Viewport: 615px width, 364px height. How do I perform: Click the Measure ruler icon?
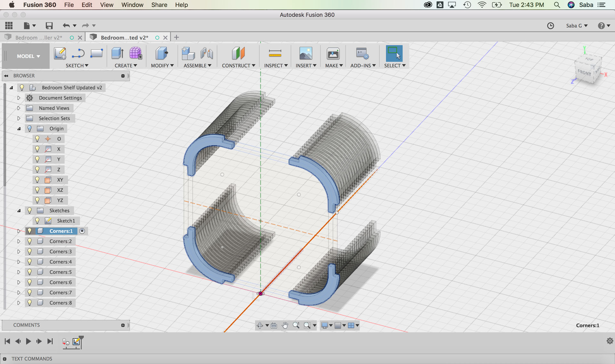coord(275,53)
